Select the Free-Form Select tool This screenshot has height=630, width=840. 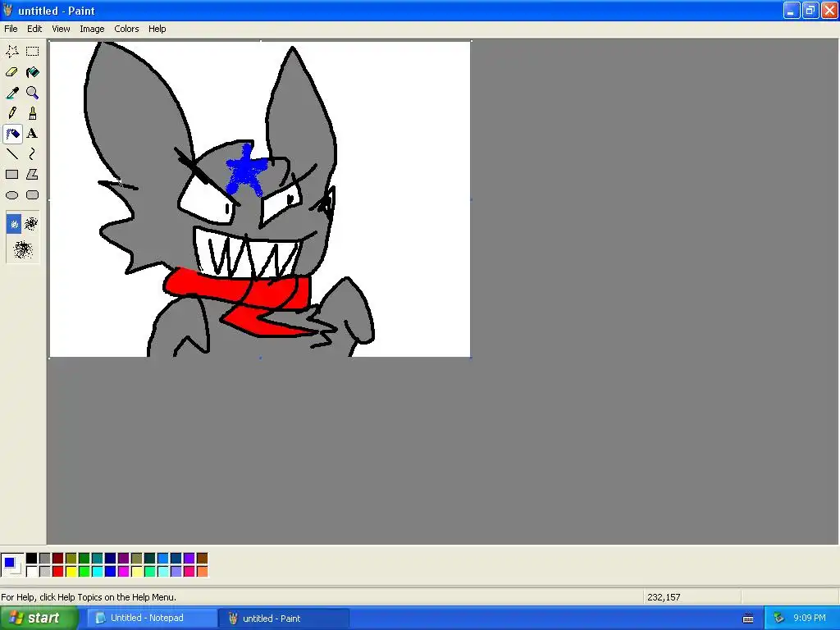(x=12, y=52)
